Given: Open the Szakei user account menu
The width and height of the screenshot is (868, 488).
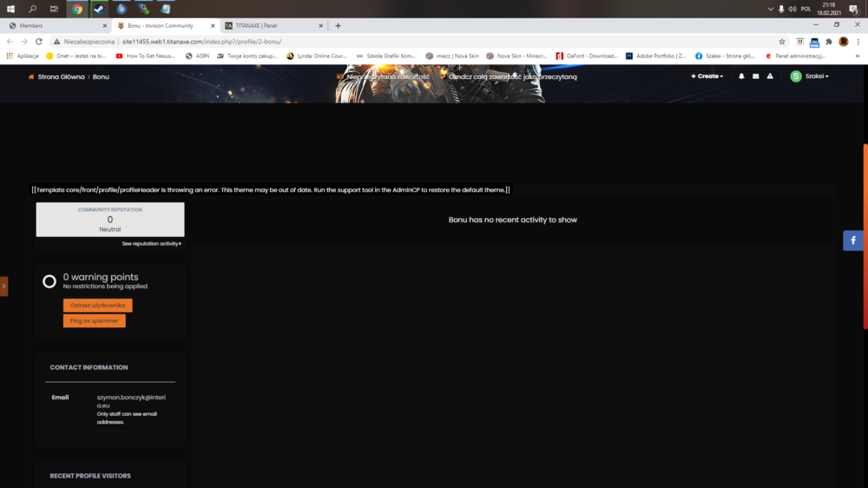Looking at the screenshot, I should click(x=809, y=76).
